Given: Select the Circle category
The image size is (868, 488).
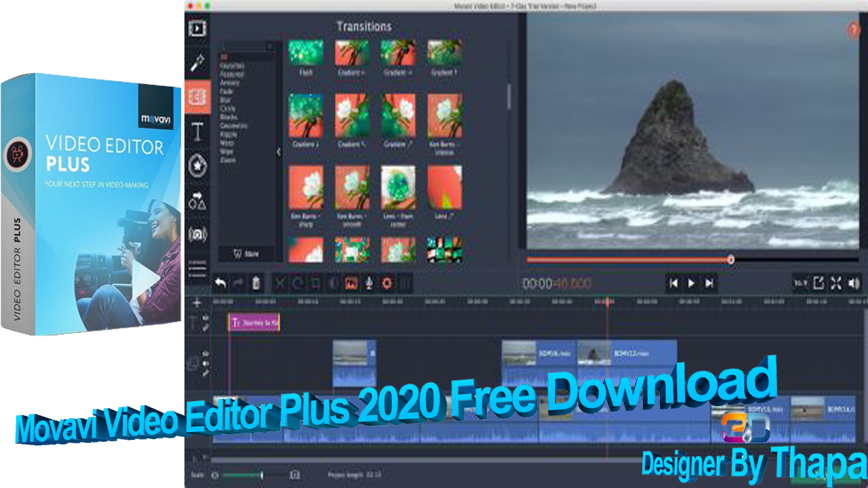Looking at the screenshot, I should pyautogui.click(x=227, y=108).
